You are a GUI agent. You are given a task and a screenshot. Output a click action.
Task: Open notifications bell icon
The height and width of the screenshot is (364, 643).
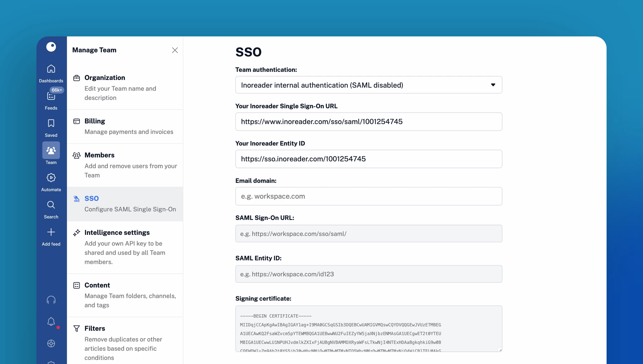[x=51, y=321]
